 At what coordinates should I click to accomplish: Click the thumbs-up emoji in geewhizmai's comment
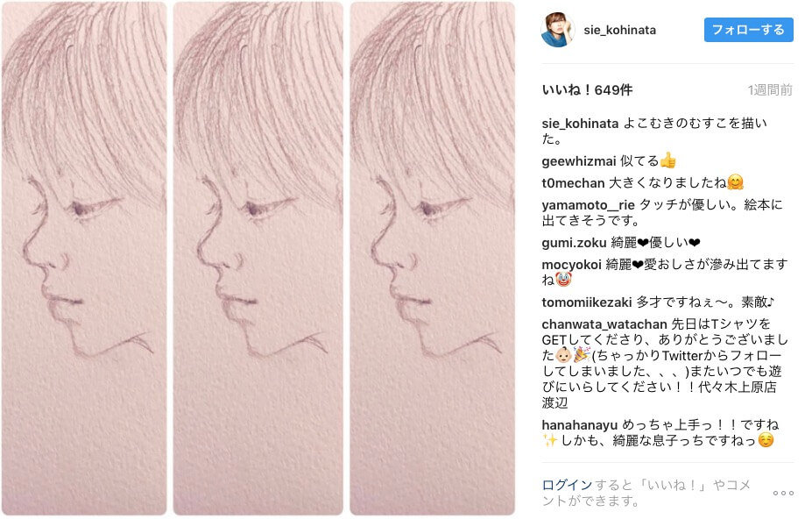pos(668,160)
